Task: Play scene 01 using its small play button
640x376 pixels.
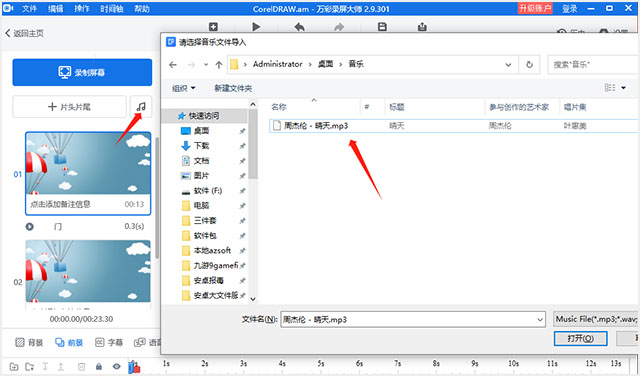Action: 29,226
